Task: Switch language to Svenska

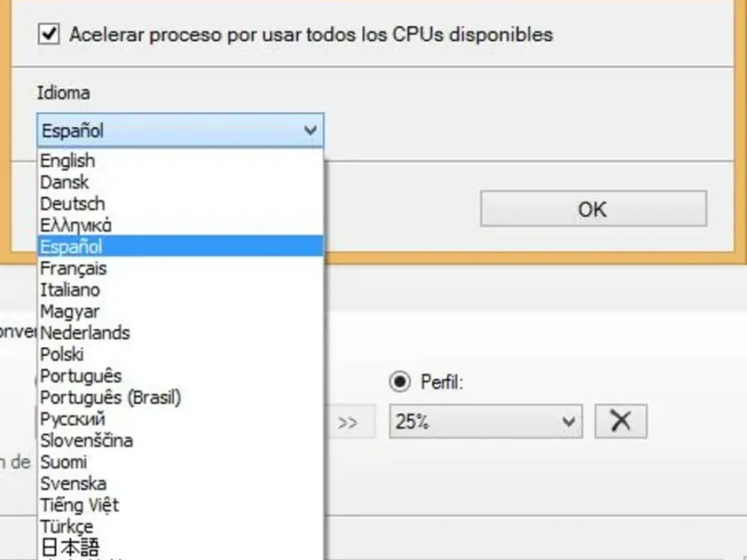Action: (73, 483)
